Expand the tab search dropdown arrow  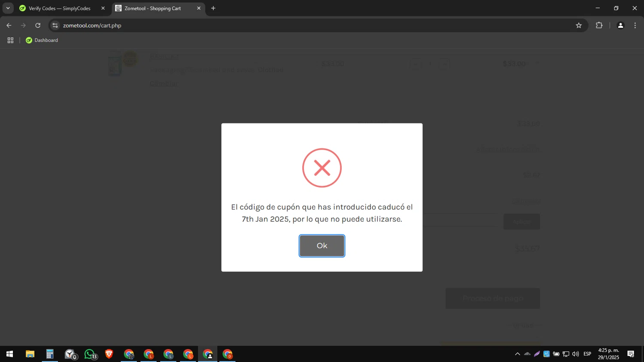click(8, 8)
